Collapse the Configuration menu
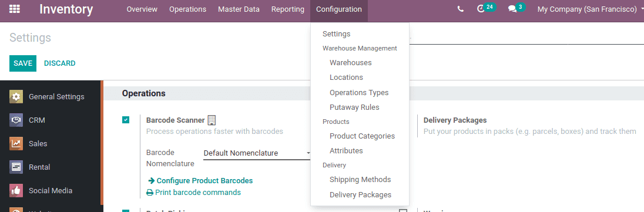644x212 pixels. pyautogui.click(x=339, y=9)
